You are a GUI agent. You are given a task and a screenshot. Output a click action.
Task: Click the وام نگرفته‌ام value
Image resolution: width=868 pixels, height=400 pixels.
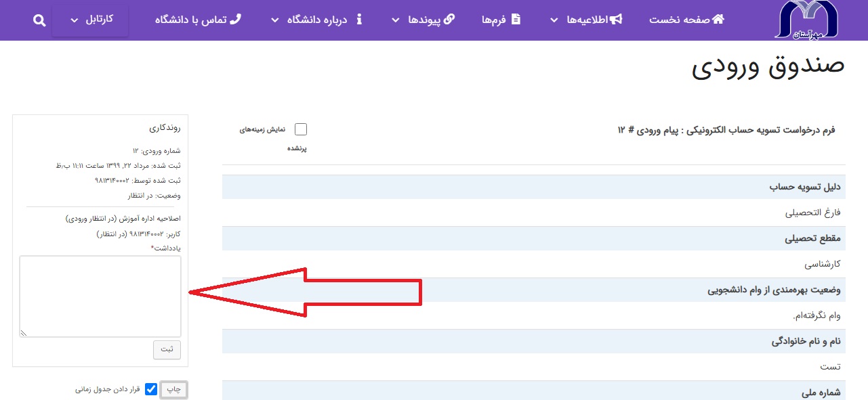click(x=817, y=315)
